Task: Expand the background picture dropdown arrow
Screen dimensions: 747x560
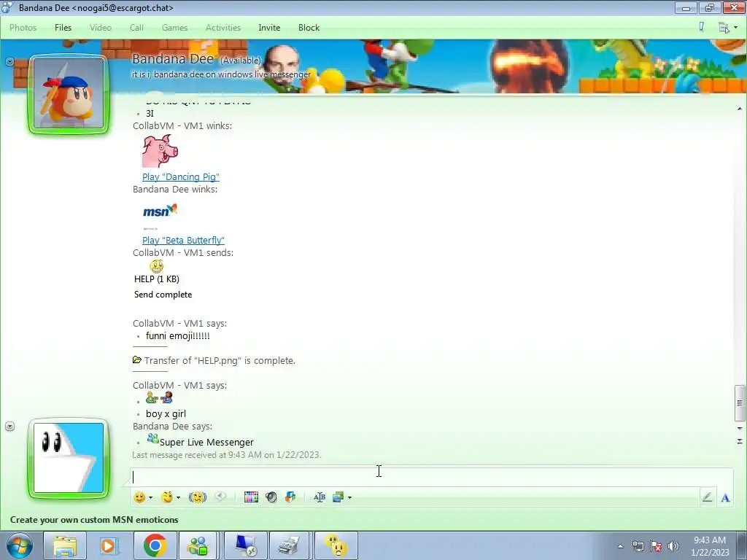Action: pyautogui.click(x=349, y=497)
